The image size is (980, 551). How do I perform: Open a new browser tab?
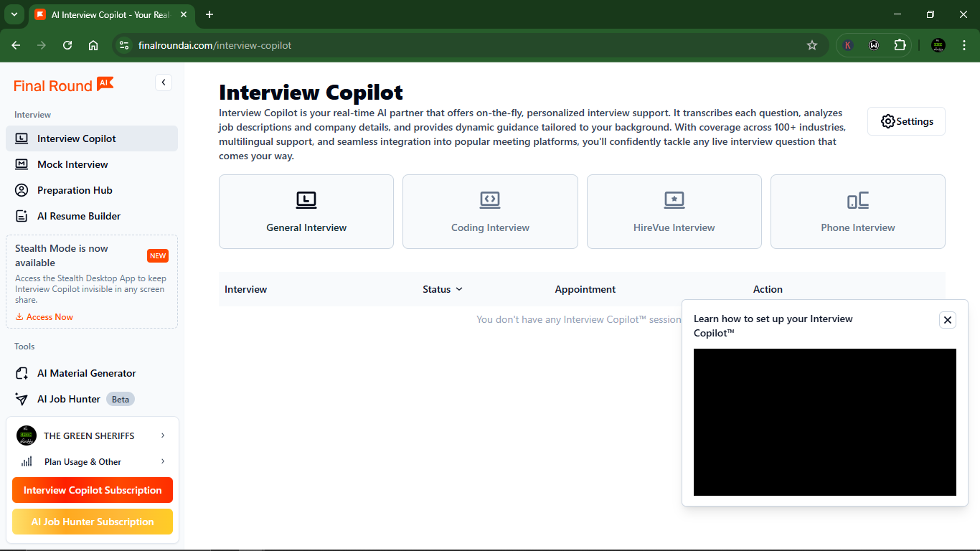pyautogui.click(x=209, y=14)
